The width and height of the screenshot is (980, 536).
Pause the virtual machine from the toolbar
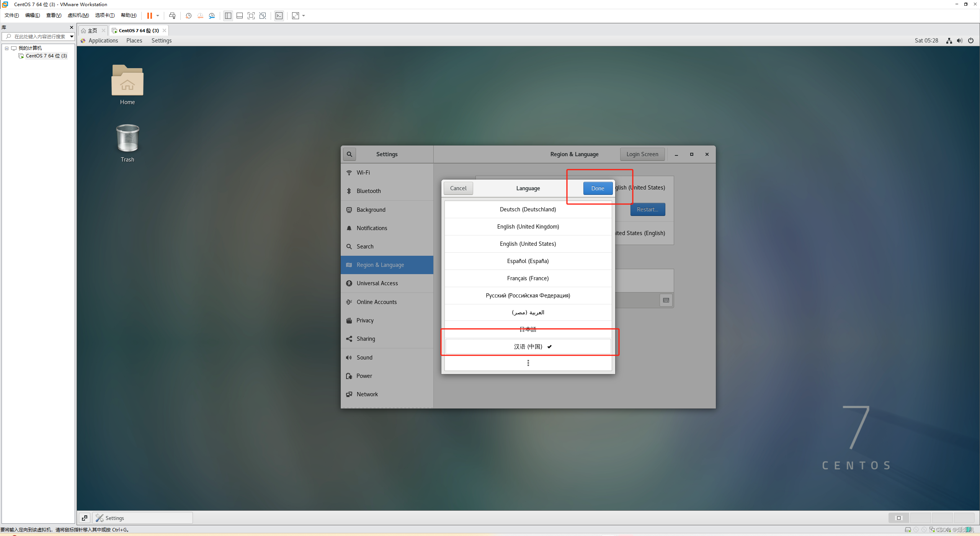(x=150, y=16)
